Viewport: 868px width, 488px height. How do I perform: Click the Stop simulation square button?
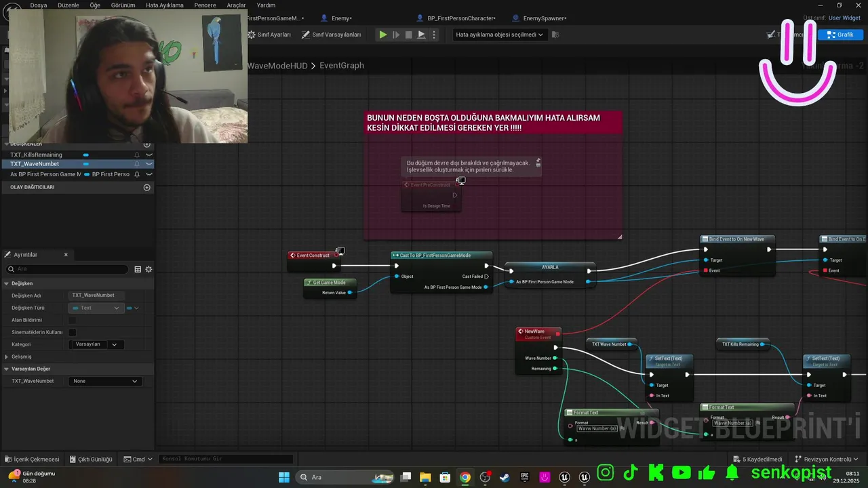coord(408,35)
